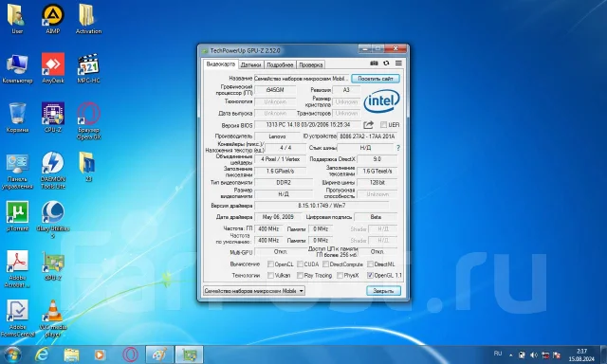Click the Посетить сайт button
The height and width of the screenshot is (364, 607).
pos(376,79)
